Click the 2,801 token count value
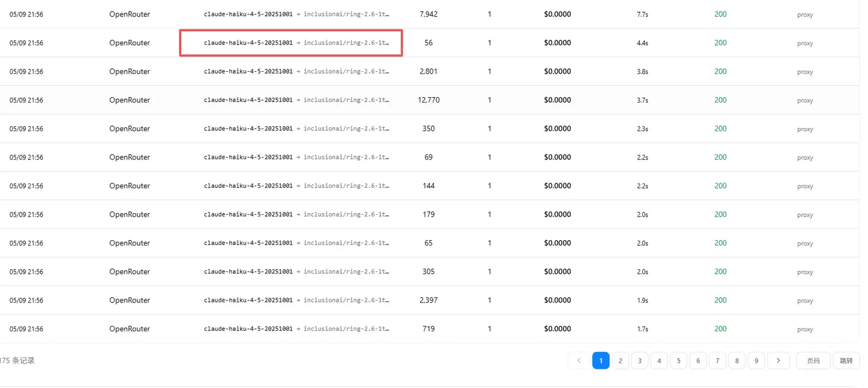 click(429, 71)
